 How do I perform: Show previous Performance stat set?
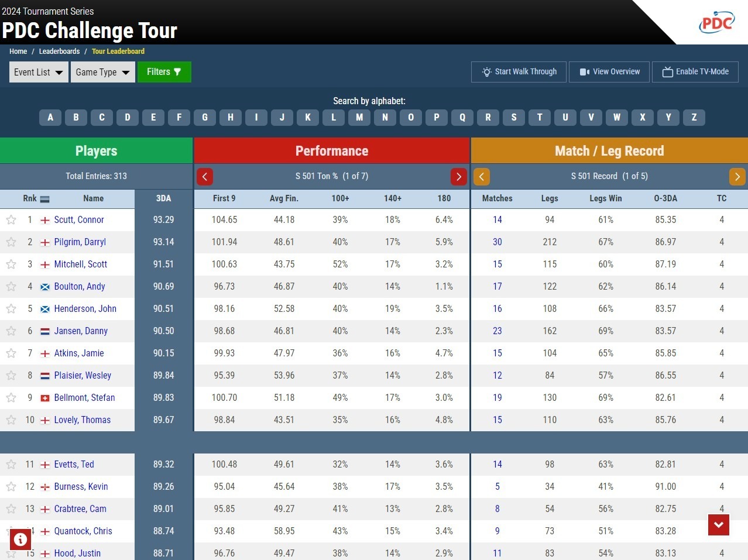[205, 176]
